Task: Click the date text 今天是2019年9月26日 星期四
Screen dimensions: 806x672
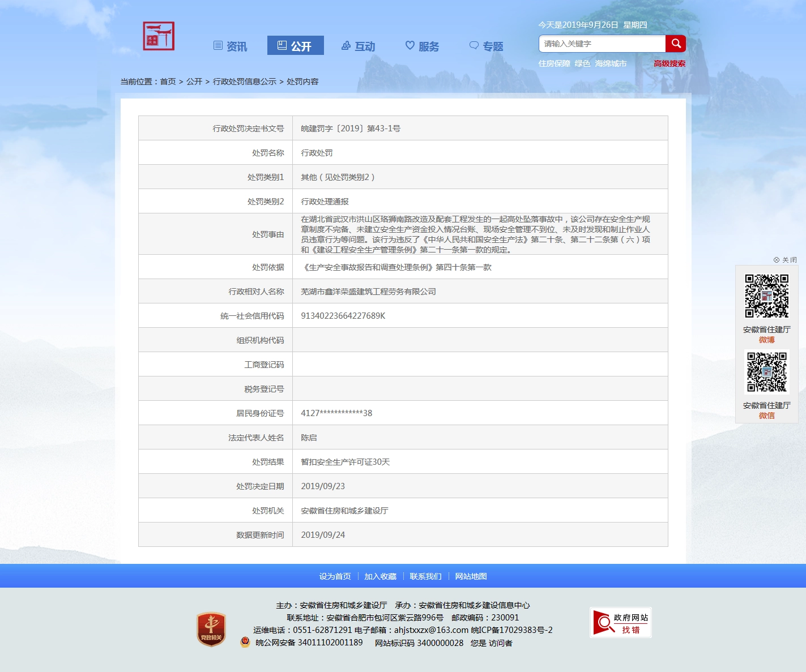Action: click(592, 25)
